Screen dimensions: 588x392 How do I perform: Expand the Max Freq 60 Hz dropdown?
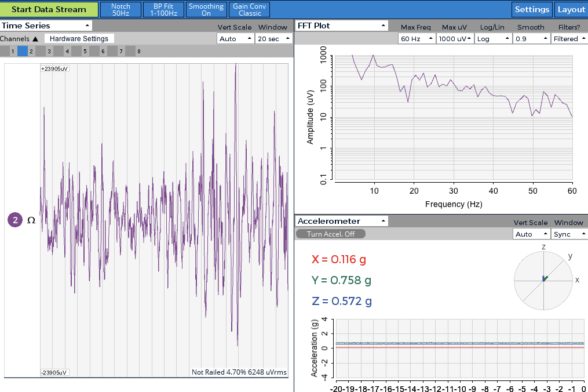(417, 39)
